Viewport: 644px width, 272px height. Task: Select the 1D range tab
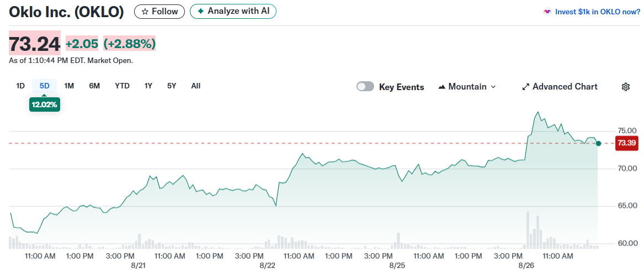click(x=20, y=86)
